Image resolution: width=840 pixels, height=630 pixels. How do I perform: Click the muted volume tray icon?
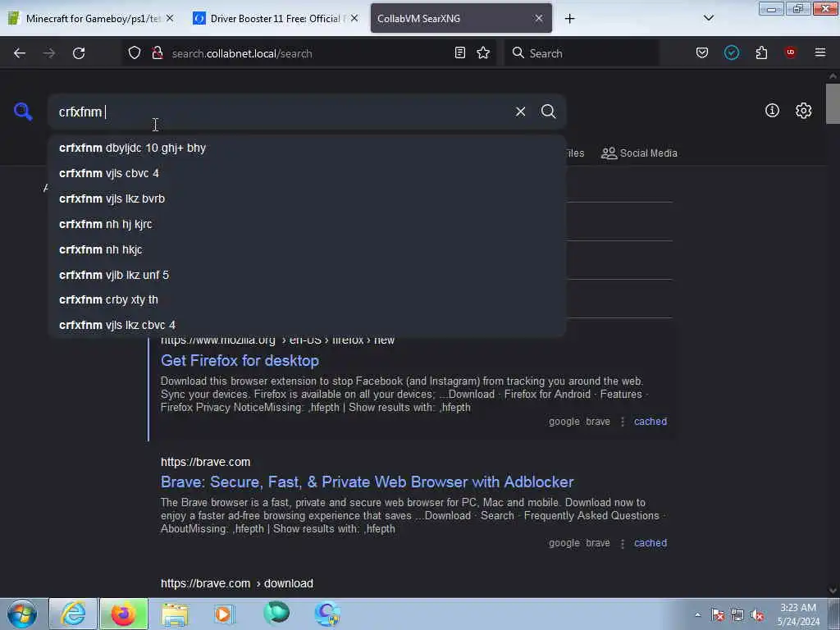pos(757,615)
